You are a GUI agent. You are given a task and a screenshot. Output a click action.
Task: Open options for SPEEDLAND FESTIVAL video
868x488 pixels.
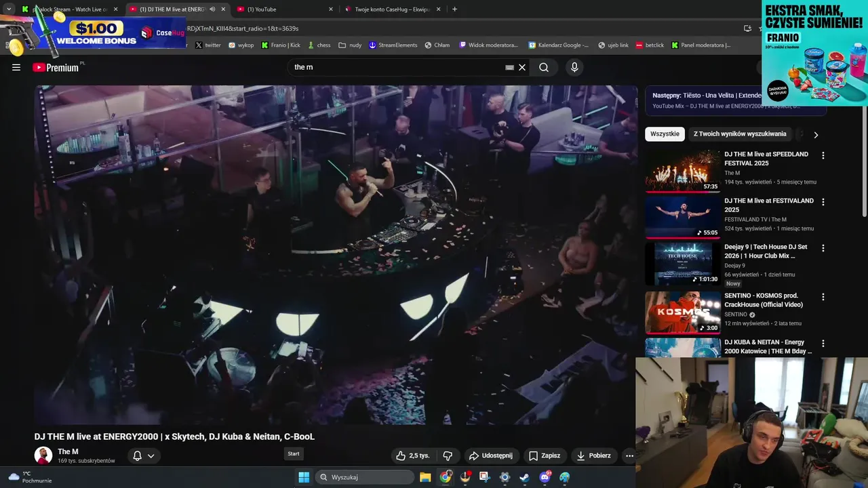pos(823,155)
